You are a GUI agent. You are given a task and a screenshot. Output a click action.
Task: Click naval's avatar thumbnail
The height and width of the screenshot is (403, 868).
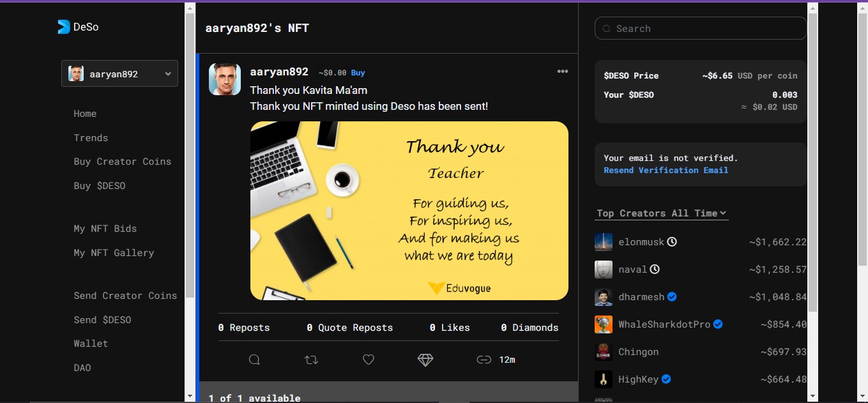(x=604, y=270)
